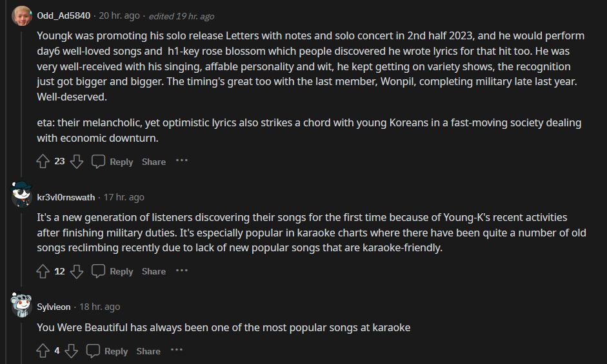This screenshot has height=364, width=607.
Task: Share Sylvieon's comment
Action: click(x=148, y=351)
